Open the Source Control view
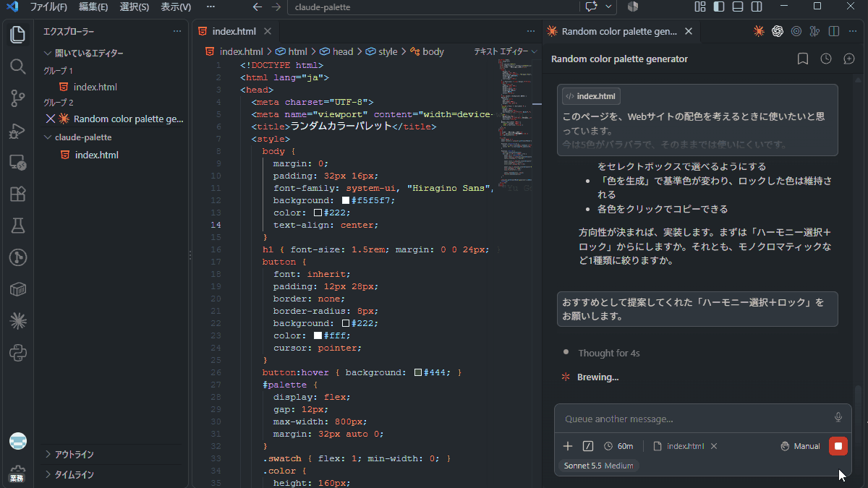868x488 pixels. (18, 98)
